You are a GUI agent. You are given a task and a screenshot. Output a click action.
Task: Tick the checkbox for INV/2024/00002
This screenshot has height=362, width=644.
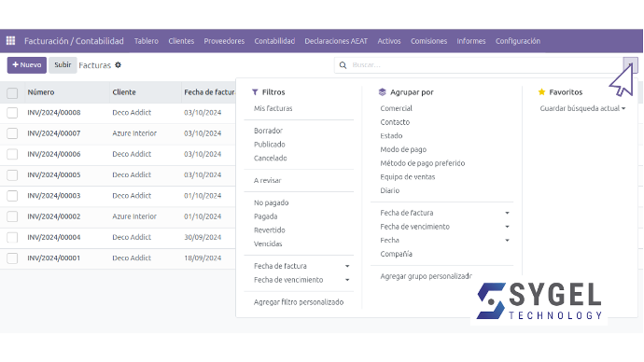12,216
